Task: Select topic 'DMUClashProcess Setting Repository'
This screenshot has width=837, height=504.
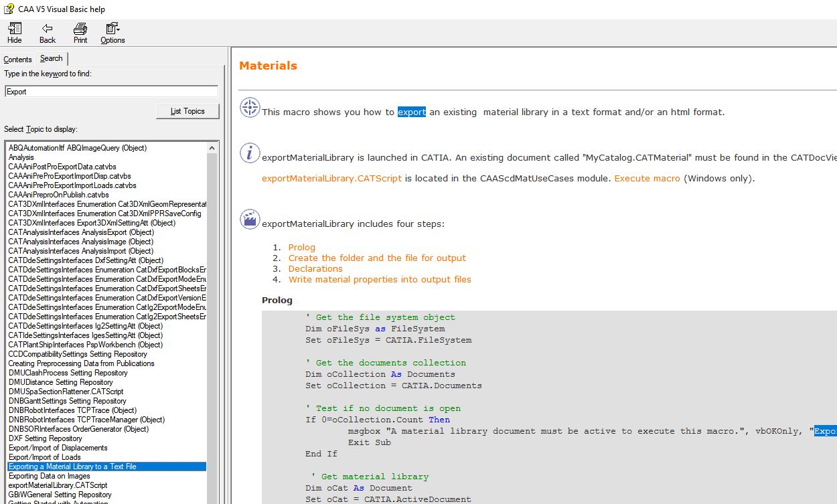Action: tap(68, 373)
